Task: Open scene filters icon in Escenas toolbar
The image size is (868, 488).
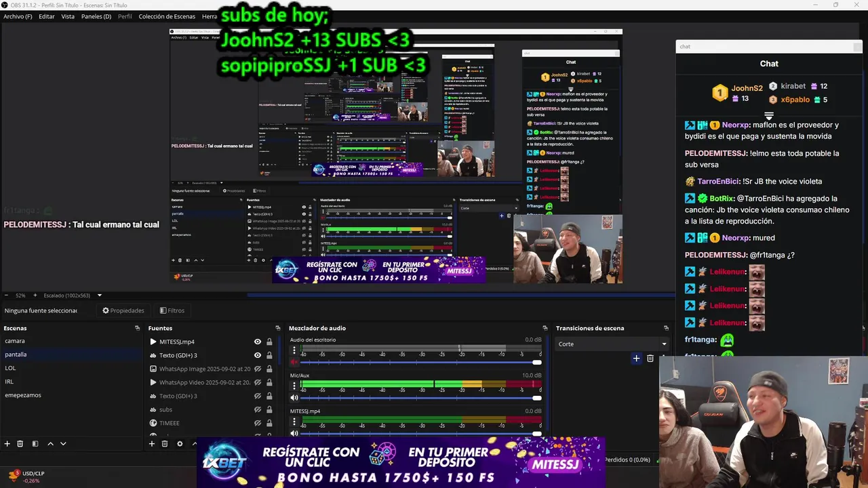Action: pyautogui.click(x=35, y=444)
